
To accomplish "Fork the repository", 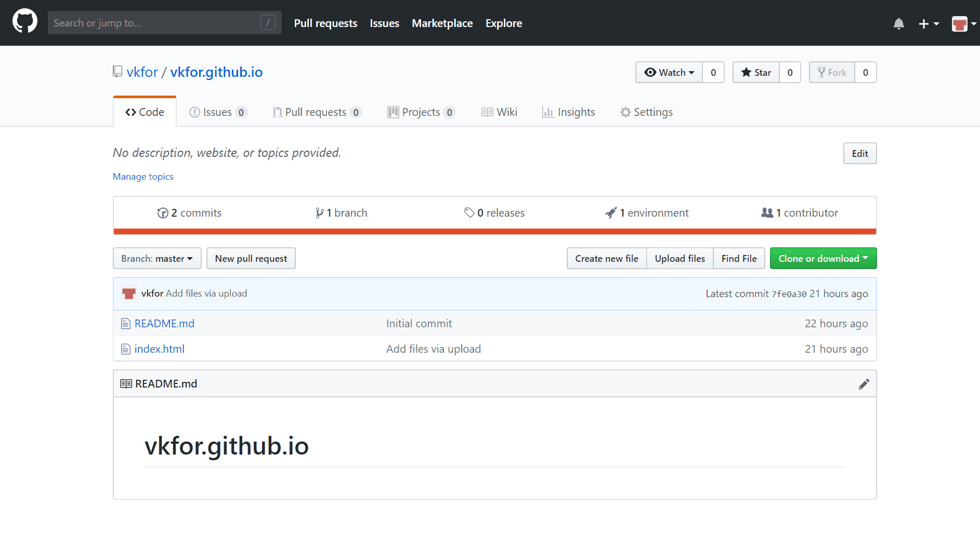I will [x=832, y=72].
